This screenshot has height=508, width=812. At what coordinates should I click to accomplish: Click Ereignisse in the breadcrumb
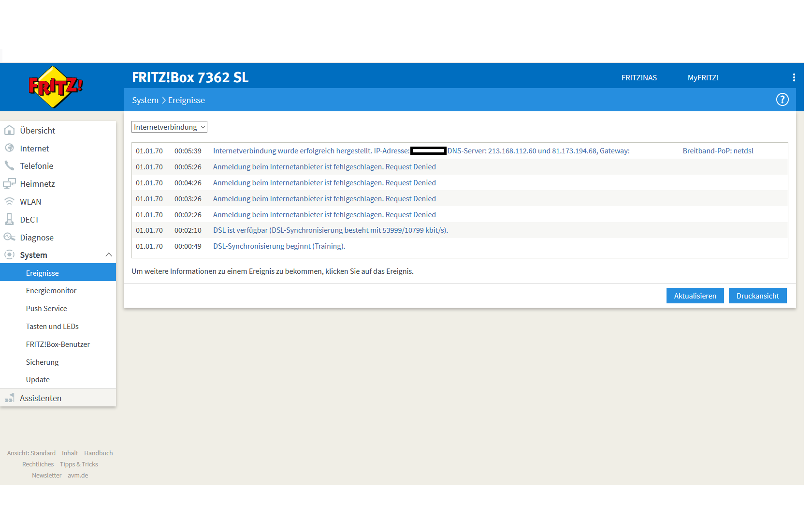pyautogui.click(x=187, y=100)
